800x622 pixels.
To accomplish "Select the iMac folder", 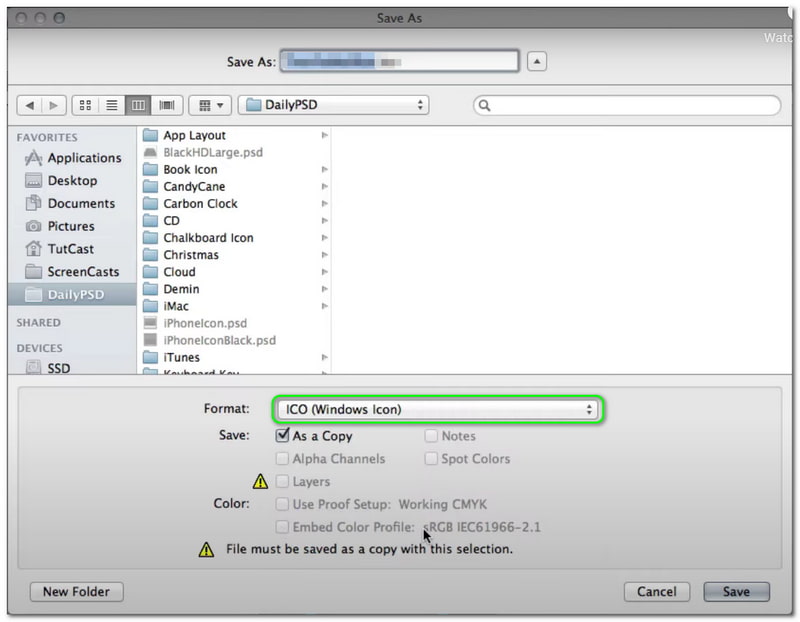I will point(235,306).
